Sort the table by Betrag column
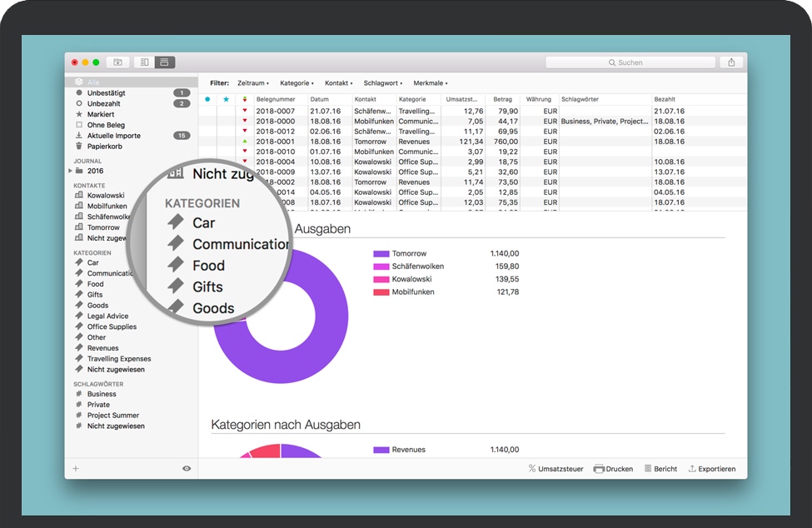The width and height of the screenshot is (812, 528). (502, 99)
